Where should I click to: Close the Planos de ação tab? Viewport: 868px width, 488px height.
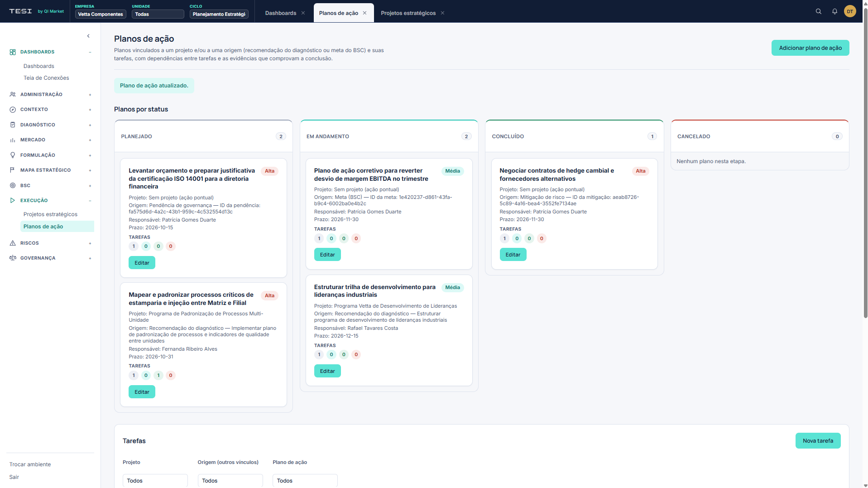click(x=365, y=13)
